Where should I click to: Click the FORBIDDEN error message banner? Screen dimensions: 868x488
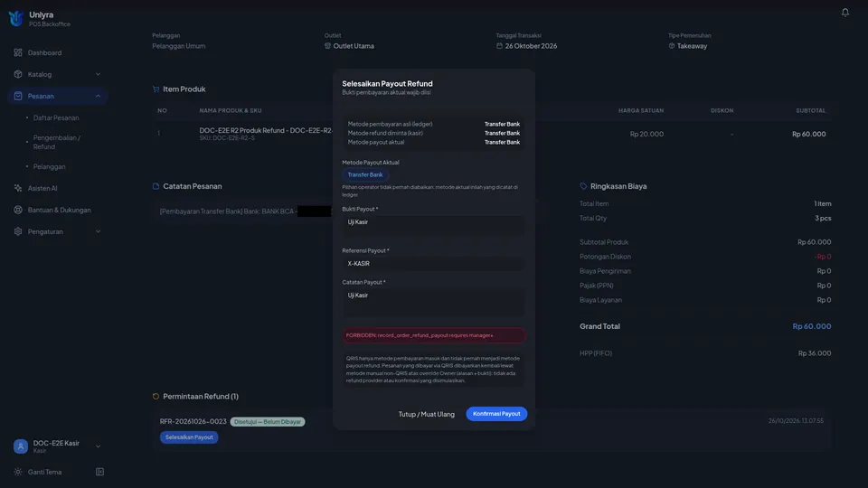433,335
